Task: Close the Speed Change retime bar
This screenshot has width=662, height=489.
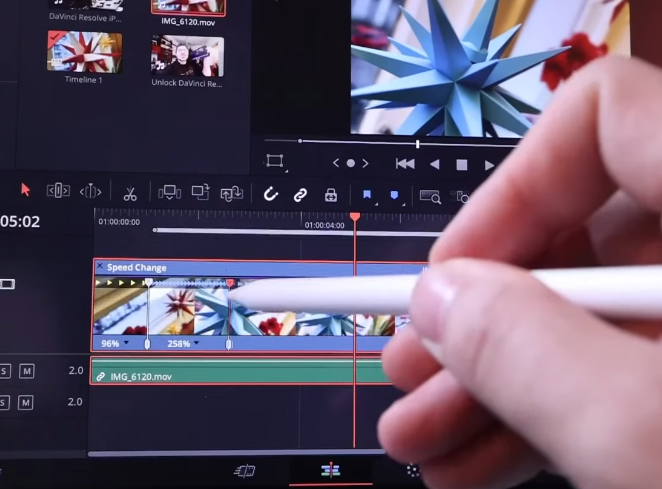Action: pyautogui.click(x=100, y=266)
